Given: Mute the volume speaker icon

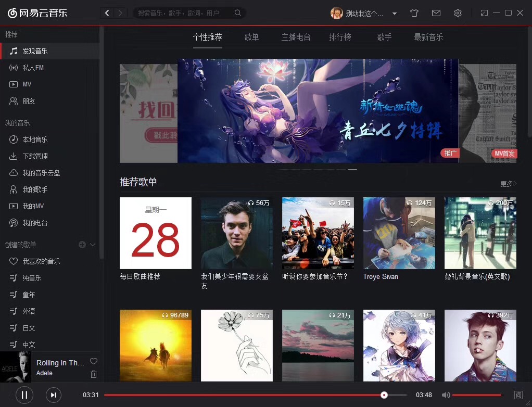Looking at the screenshot, I should click(446, 395).
